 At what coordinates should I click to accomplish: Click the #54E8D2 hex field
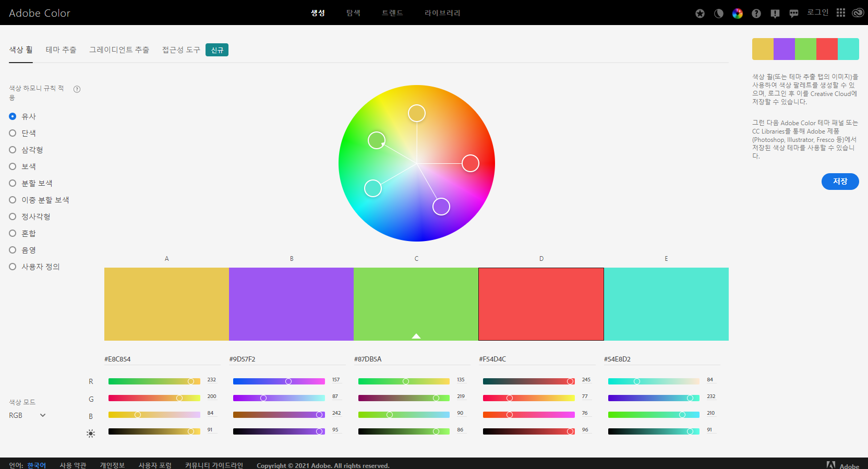tap(662, 359)
